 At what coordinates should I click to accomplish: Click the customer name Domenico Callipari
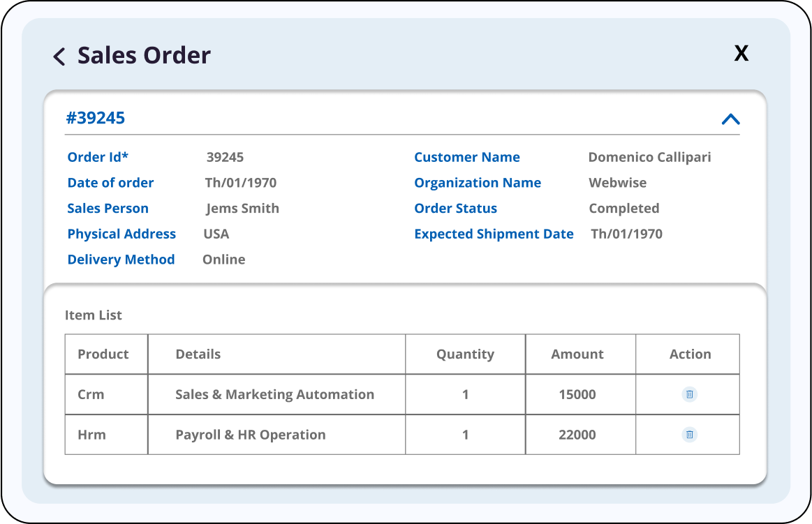[x=649, y=158]
